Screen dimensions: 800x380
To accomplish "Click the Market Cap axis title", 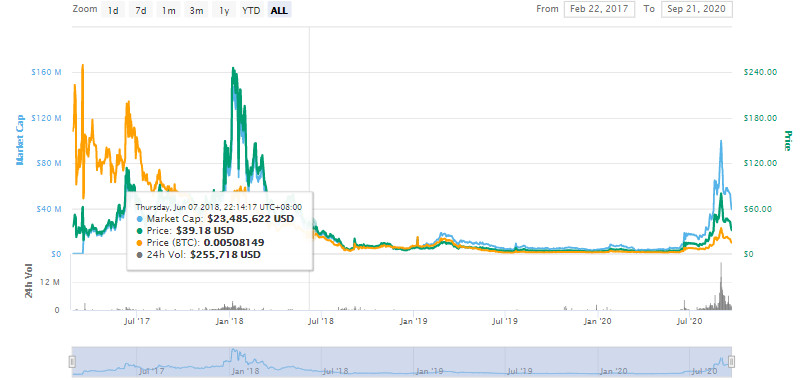I will click(x=20, y=140).
